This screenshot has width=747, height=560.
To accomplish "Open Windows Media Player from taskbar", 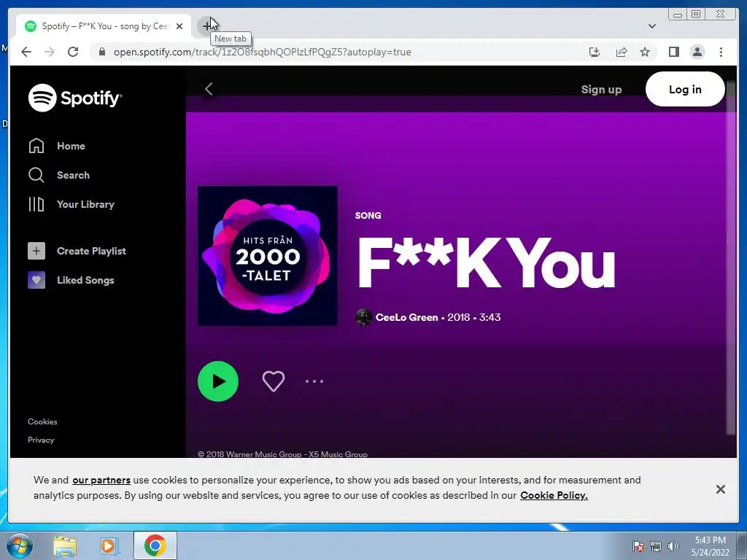I will pyautogui.click(x=109, y=546).
